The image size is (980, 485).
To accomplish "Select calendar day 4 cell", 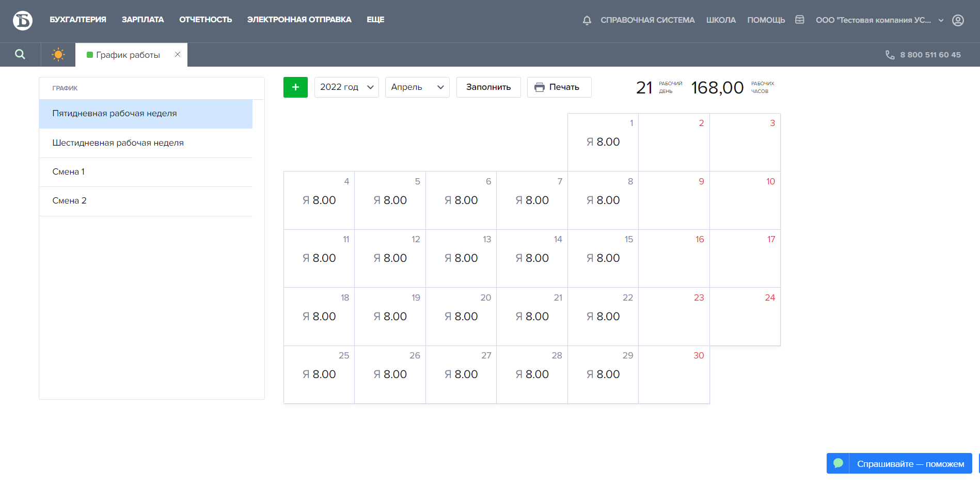I will [x=319, y=200].
